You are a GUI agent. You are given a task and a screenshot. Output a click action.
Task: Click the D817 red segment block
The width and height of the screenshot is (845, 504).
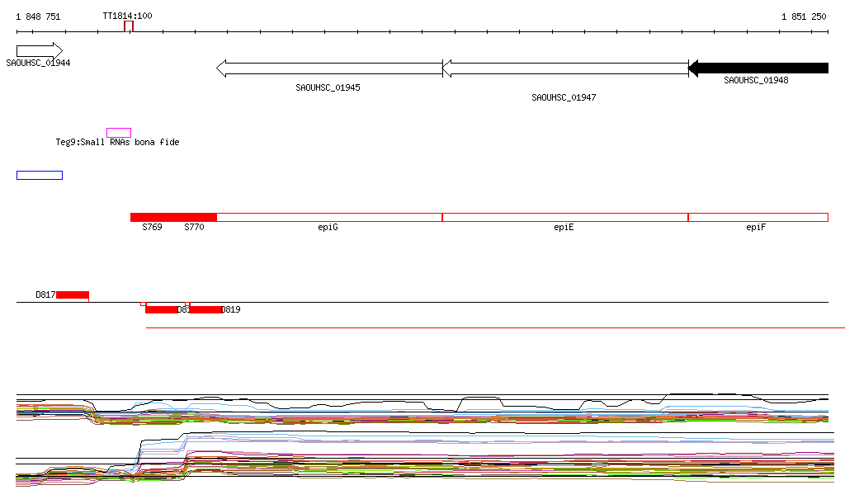pos(73,294)
